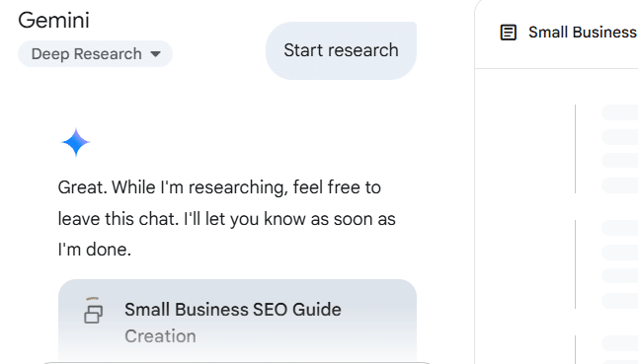Open the Deep Research mode selector
The height and width of the screenshot is (364, 638).
pos(95,53)
